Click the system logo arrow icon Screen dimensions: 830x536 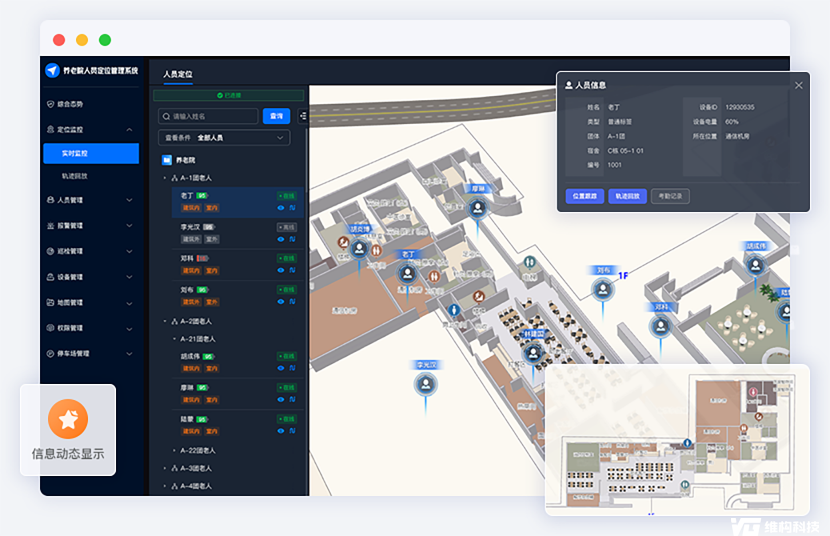pyautogui.click(x=52, y=70)
